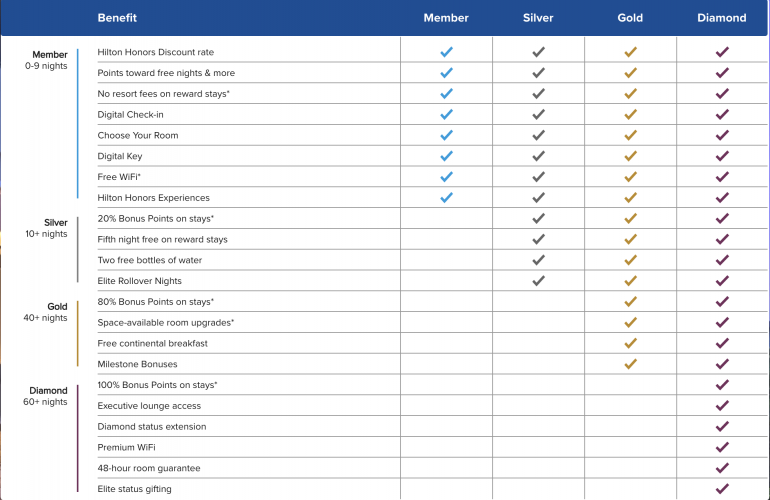770x500 pixels.
Task: Click the Gold 40+ nights tier label
Action: 48,312
